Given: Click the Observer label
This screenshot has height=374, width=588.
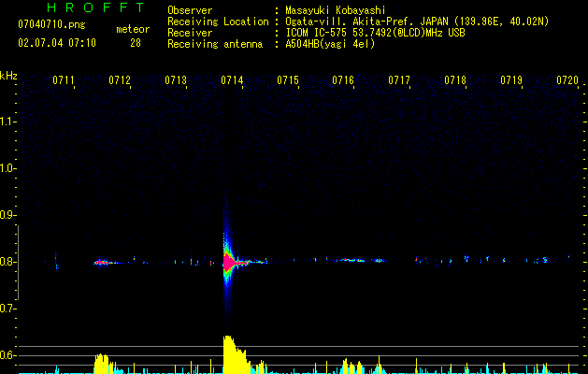Looking at the screenshot, I should pos(190,10).
